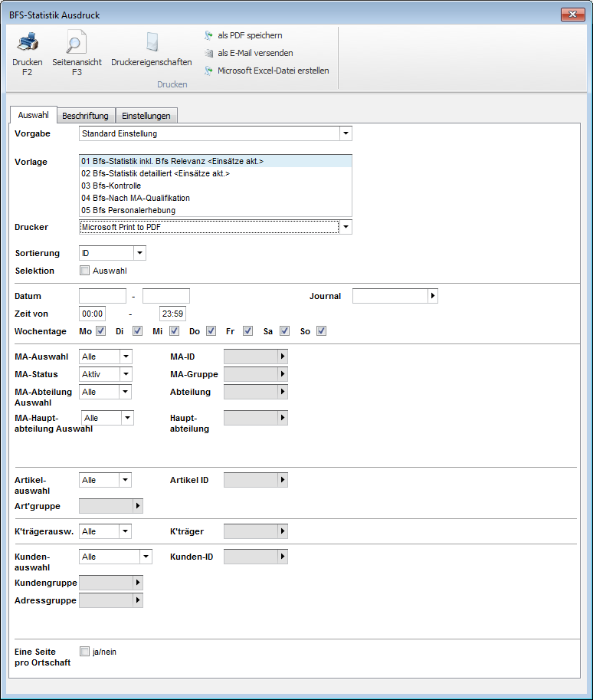Open Druckereigenschaften icon
Viewport: 593px width, 700px height.
pyautogui.click(x=152, y=43)
